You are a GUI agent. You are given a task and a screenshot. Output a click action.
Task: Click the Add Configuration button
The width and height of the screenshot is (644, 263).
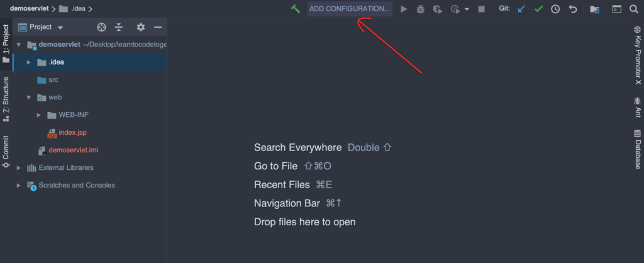[x=350, y=9]
